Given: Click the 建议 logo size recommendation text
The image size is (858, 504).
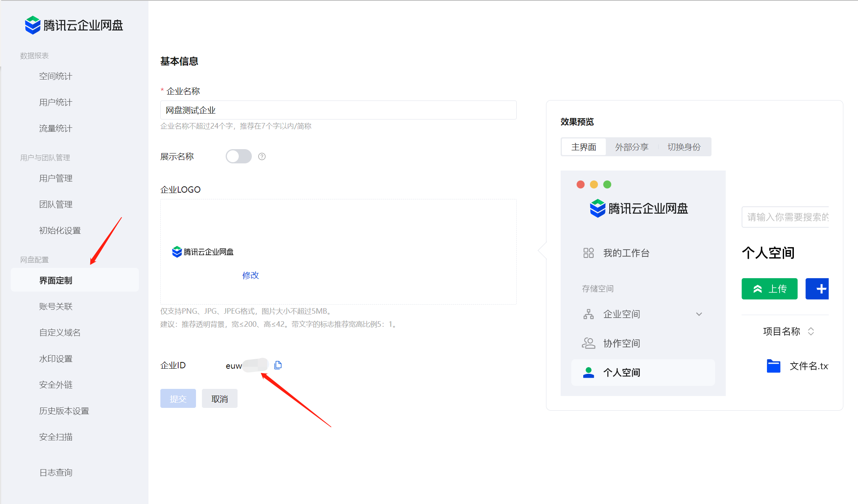Looking at the screenshot, I should [280, 324].
